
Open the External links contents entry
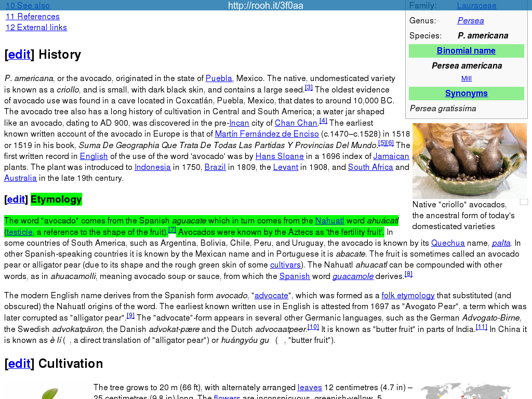coord(36,28)
